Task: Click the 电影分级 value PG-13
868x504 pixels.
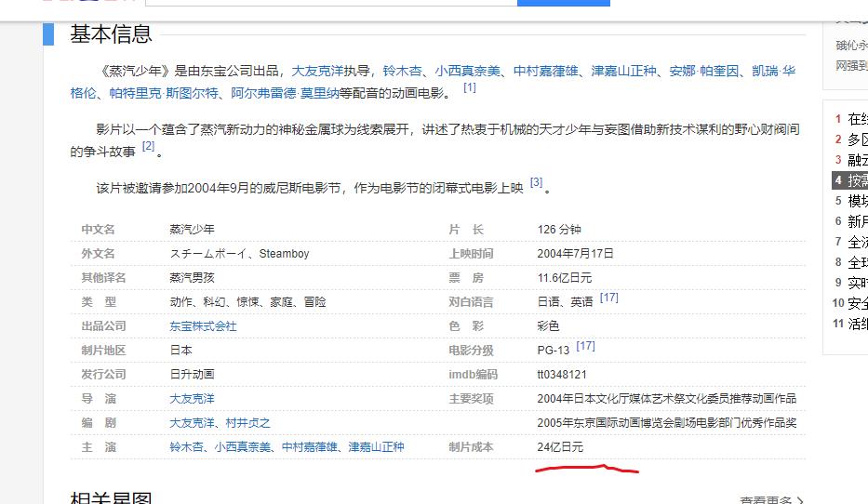Action: click(x=553, y=351)
